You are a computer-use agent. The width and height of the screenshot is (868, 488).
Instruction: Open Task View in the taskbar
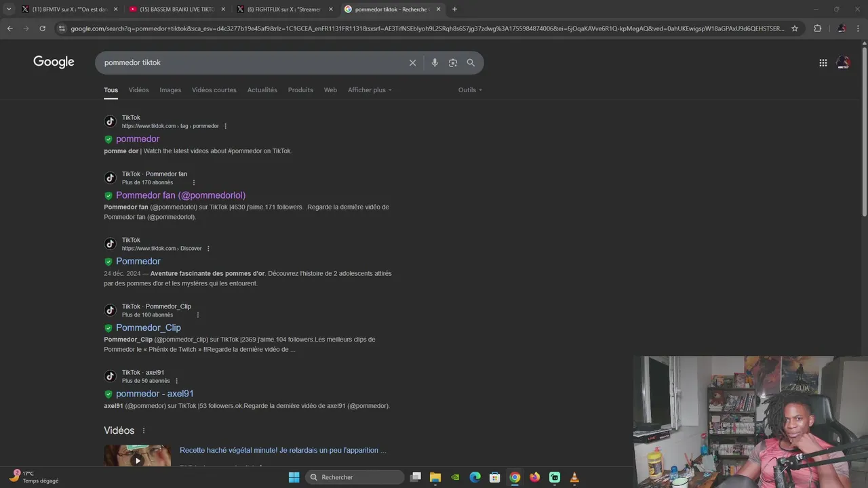(x=416, y=477)
